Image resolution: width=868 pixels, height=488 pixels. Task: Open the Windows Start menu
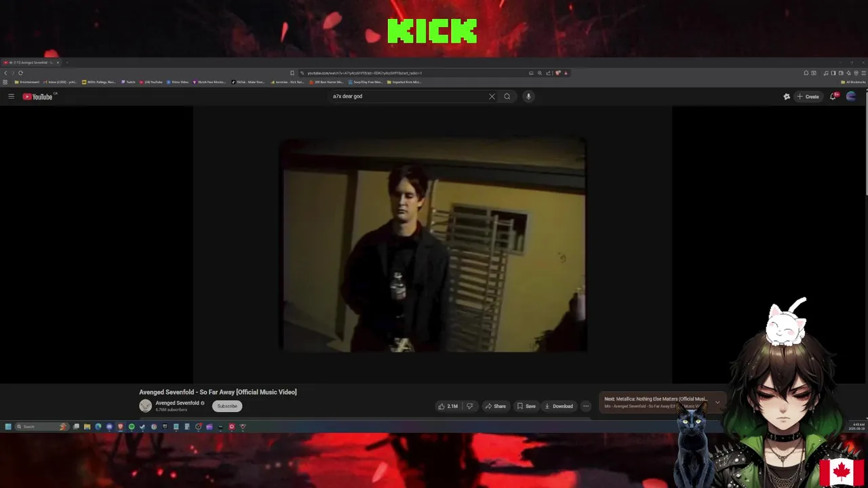pos(8,426)
